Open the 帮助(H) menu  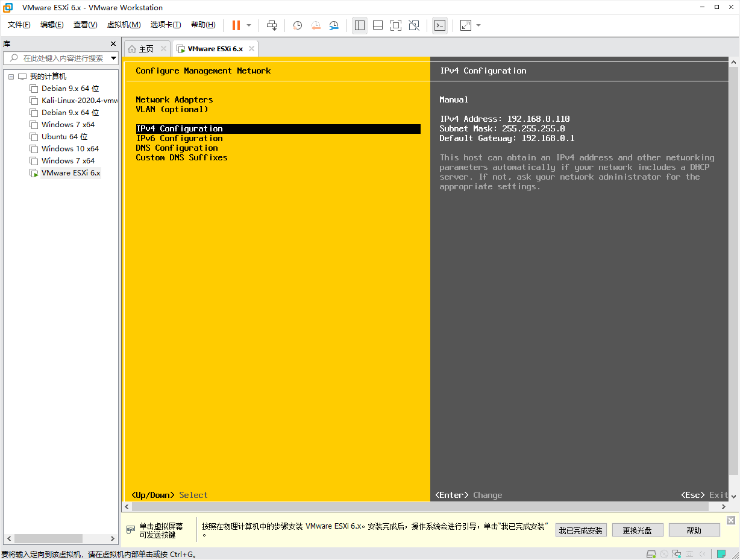203,25
